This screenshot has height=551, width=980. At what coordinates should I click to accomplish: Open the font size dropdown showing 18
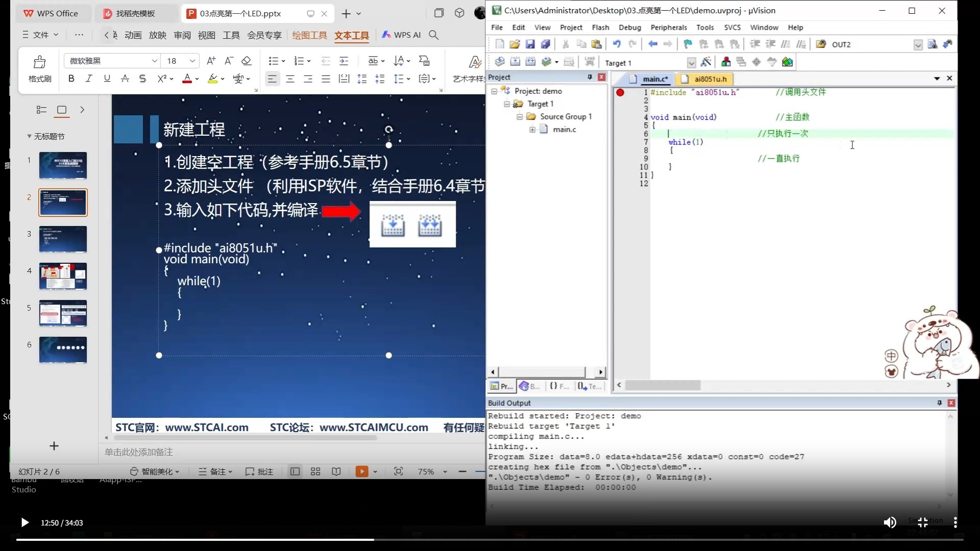191,61
